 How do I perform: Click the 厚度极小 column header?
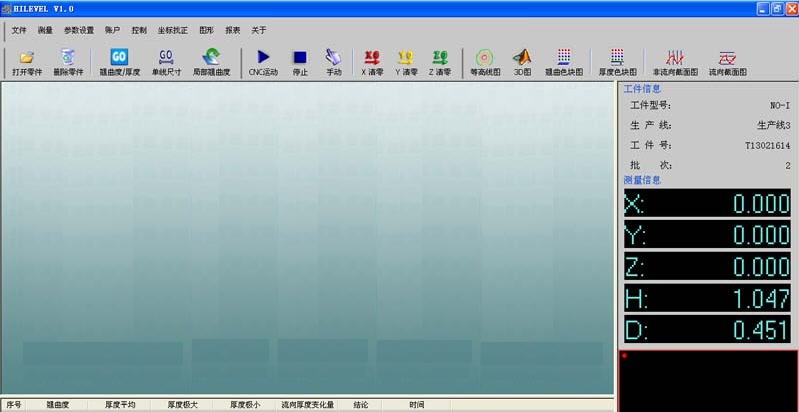pos(245,405)
